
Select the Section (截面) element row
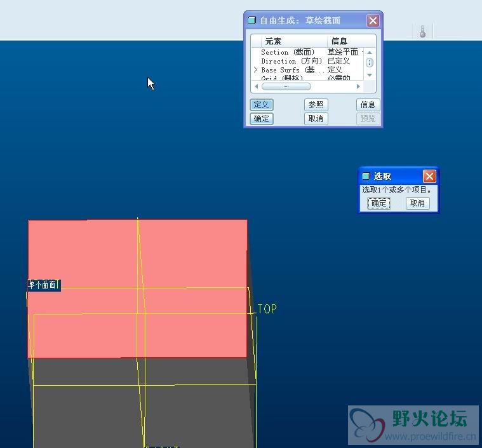pyautogui.click(x=307, y=52)
